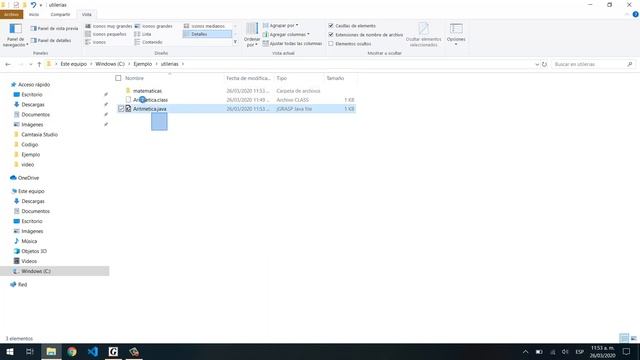The height and width of the screenshot is (360, 640).
Task: Toggle the select-all items checkbox
Action: click(118, 78)
